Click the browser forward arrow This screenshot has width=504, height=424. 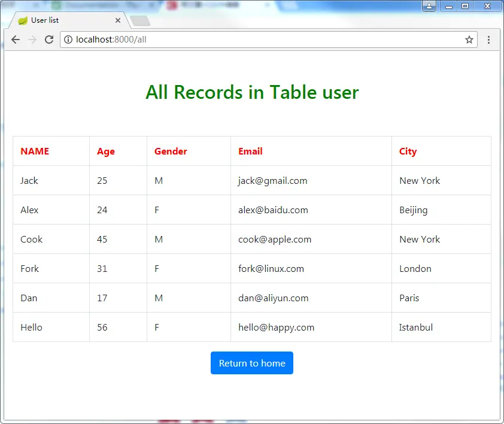32,40
